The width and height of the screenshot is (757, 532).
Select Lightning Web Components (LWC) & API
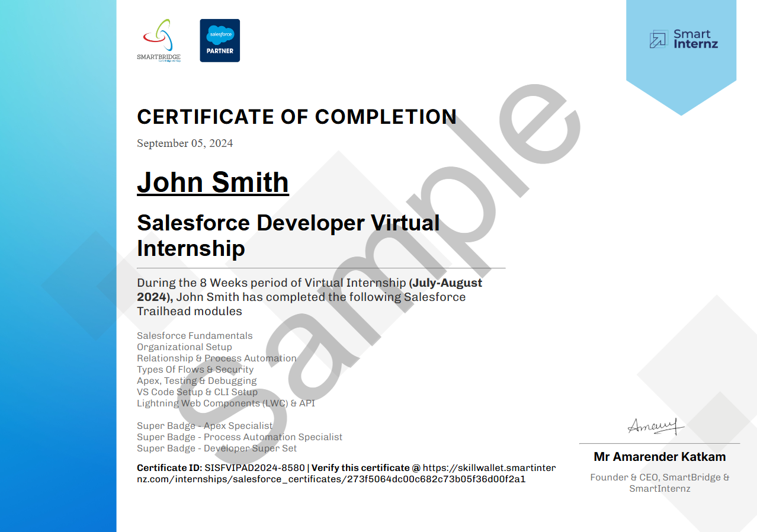point(226,403)
